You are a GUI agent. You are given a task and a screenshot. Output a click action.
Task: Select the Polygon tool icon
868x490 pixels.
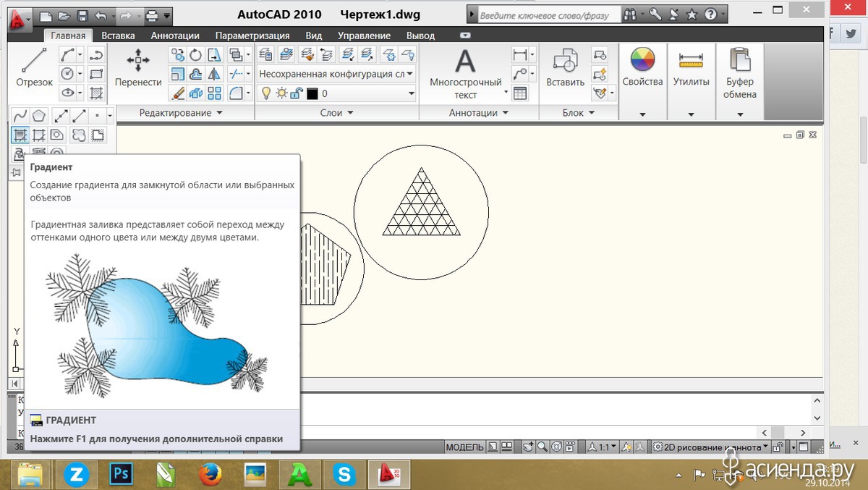click(x=39, y=115)
